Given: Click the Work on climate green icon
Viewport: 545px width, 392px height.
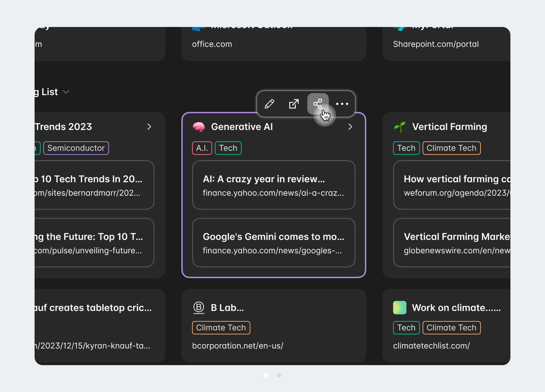Looking at the screenshot, I should (399, 308).
